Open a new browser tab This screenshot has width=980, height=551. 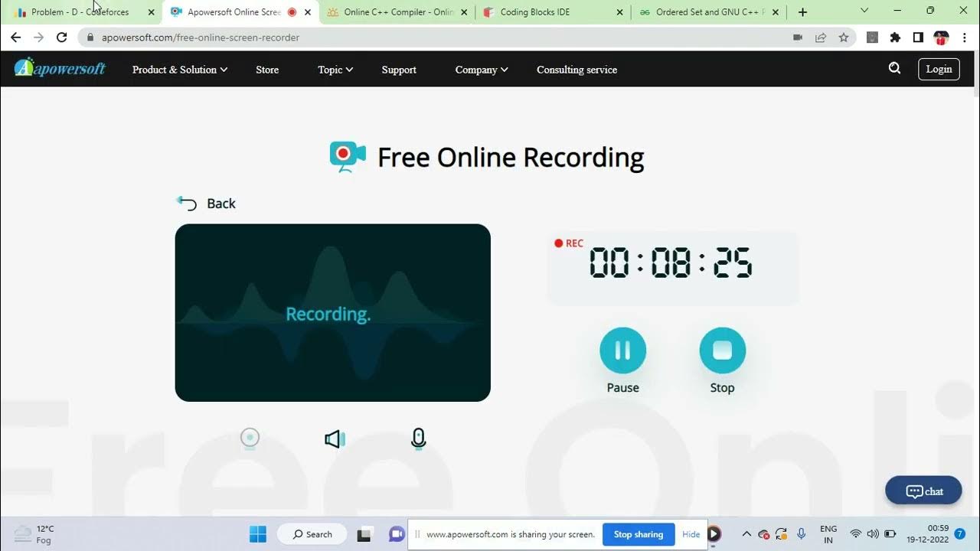point(802,12)
